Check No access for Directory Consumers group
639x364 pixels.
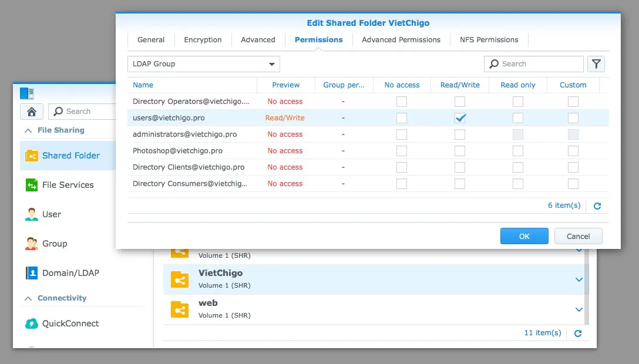[x=401, y=184]
